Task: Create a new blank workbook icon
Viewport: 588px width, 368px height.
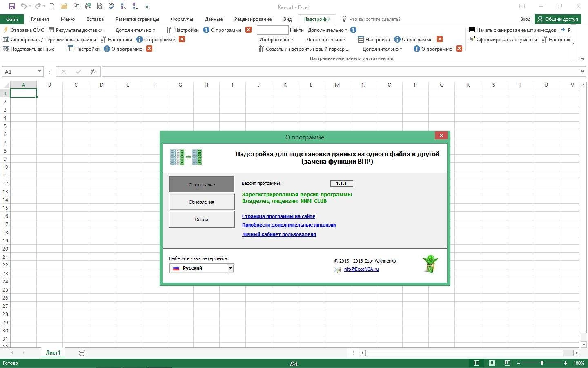Action: pyautogui.click(x=52, y=6)
